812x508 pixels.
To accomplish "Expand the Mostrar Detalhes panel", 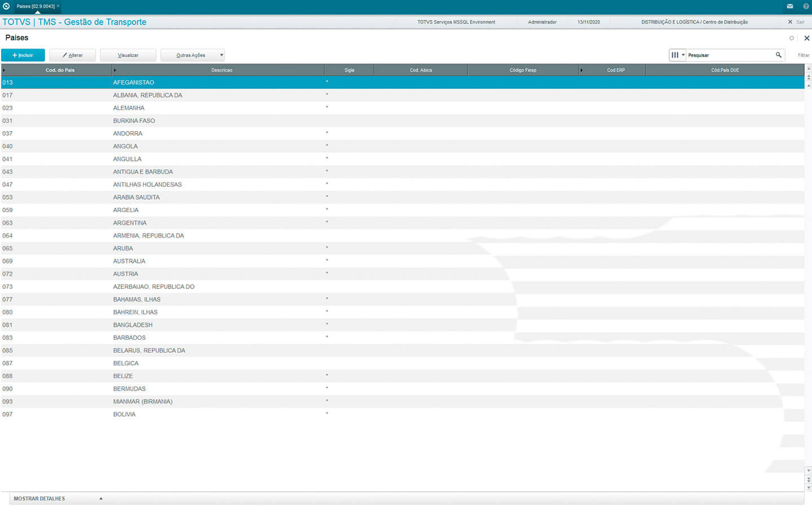I will click(101, 498).
